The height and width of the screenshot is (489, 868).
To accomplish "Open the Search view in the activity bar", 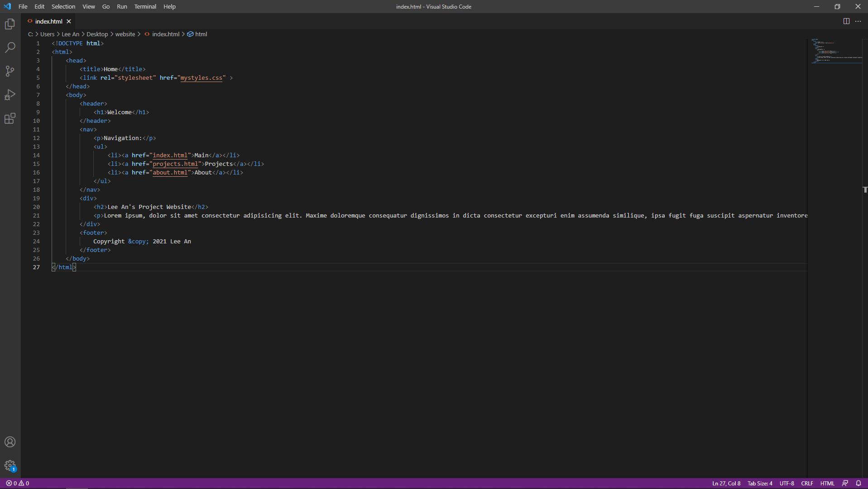I will (10, 48).
